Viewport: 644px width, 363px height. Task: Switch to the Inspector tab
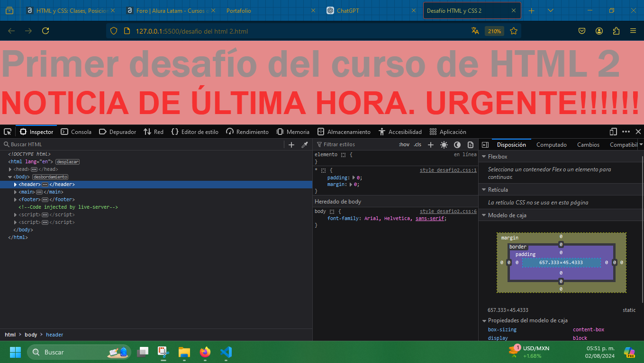point(36,132)
